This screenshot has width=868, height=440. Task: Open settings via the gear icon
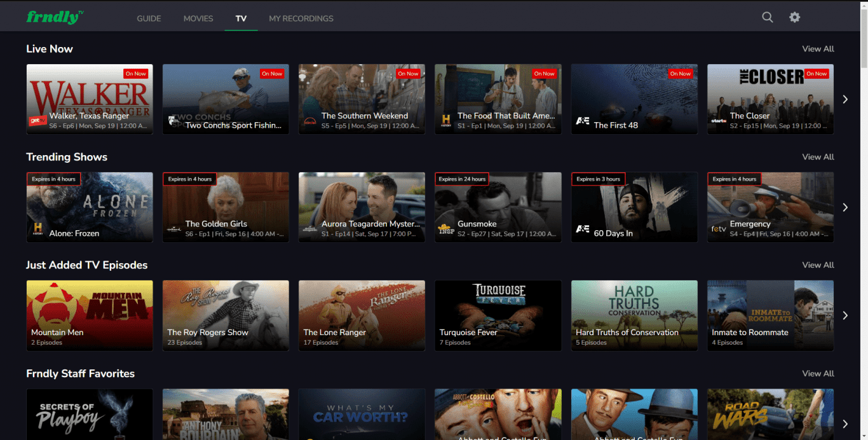click(794, 17)
